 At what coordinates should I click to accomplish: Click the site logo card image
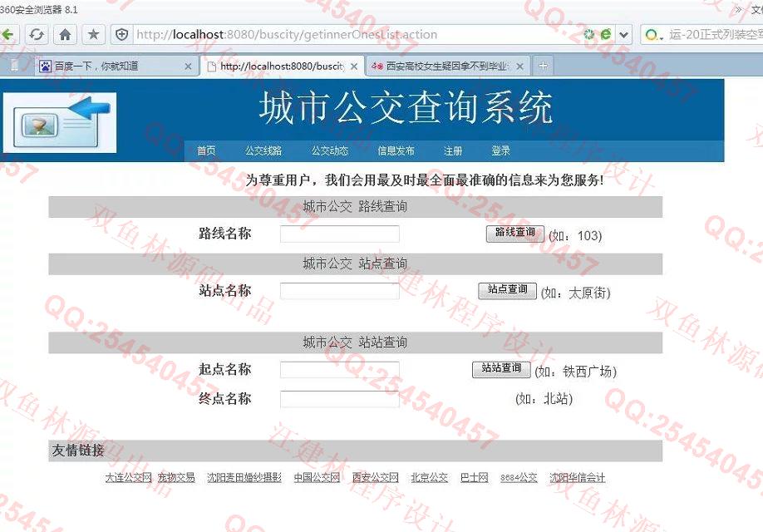coord(60,122)
